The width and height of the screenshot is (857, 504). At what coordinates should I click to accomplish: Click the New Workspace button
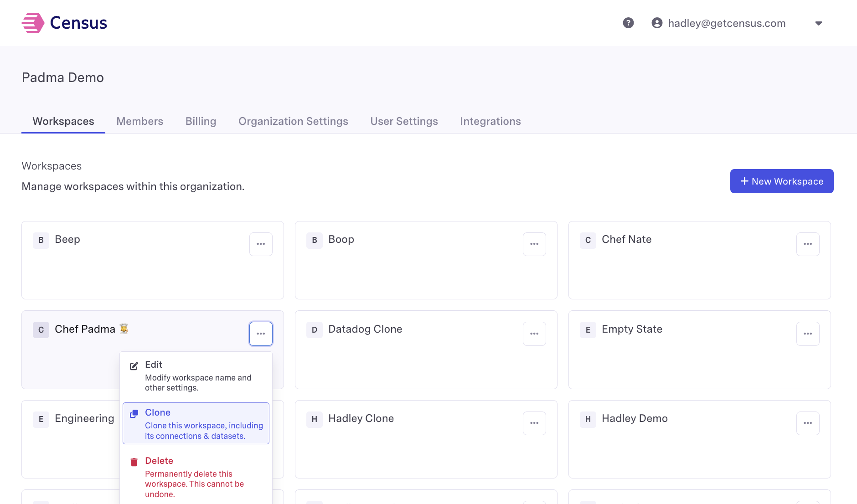[x=781, y=181]
